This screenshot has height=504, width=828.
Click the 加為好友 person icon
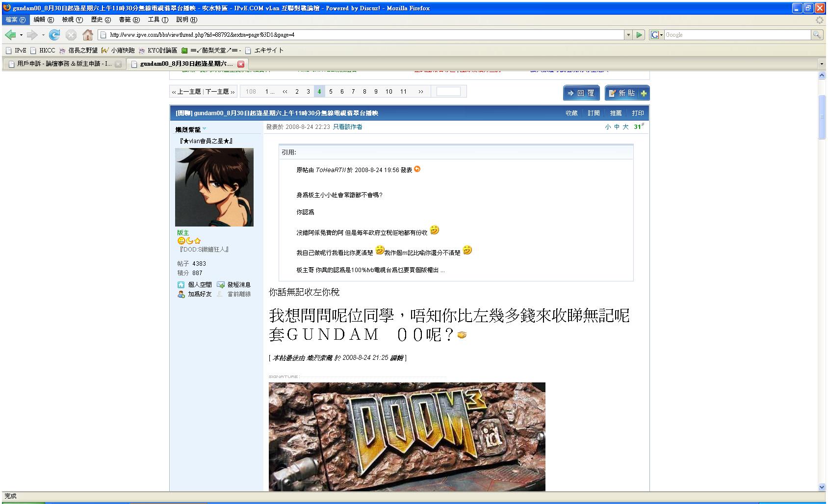pos(181,294)
